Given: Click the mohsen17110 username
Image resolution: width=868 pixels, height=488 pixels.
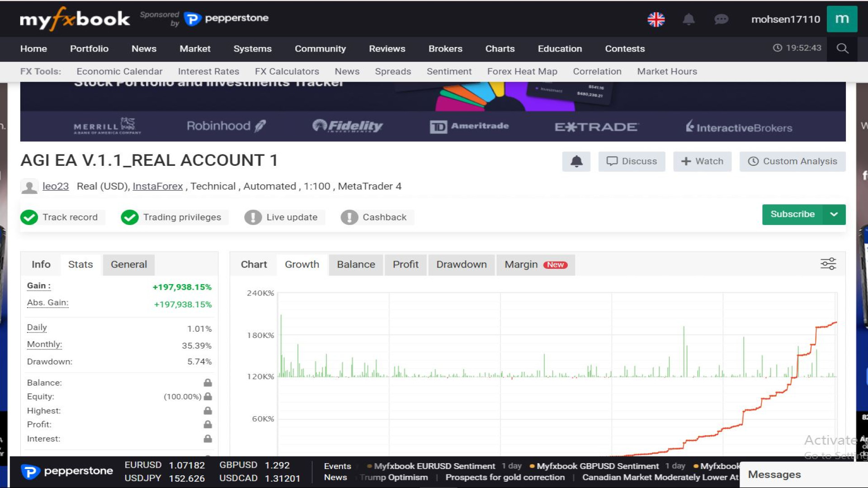Looking at the screenshot, I should coord(785,19).
